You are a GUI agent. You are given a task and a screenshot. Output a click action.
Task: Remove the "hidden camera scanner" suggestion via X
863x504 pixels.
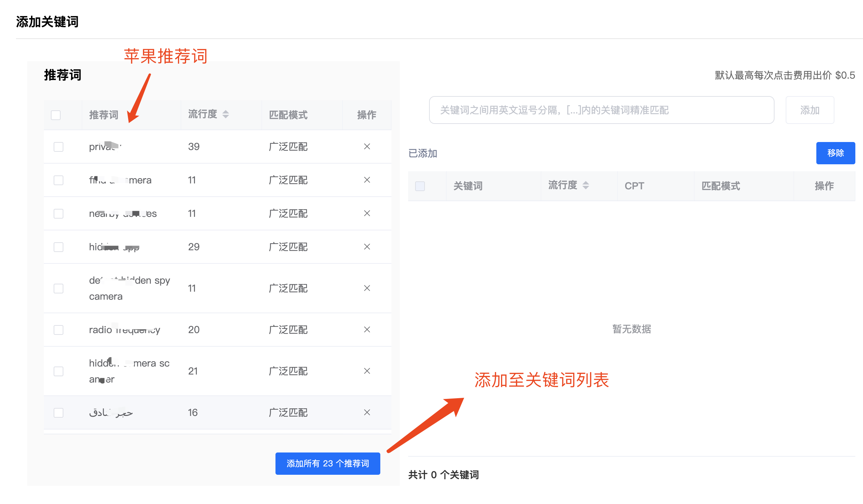pyautogui.click(x=367, y=371)
